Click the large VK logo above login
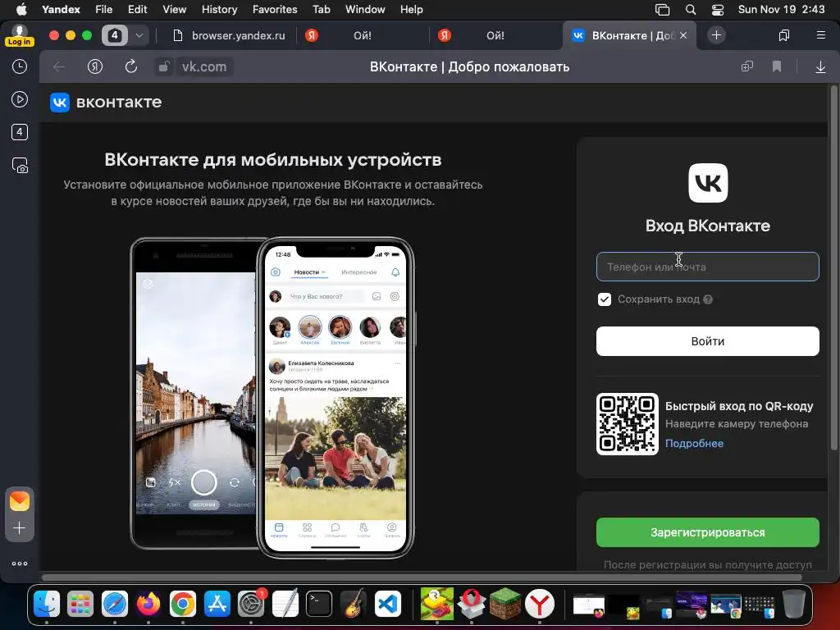Viewport: 840px width, 630px height. pyautogui.click(x=708, y=183)
